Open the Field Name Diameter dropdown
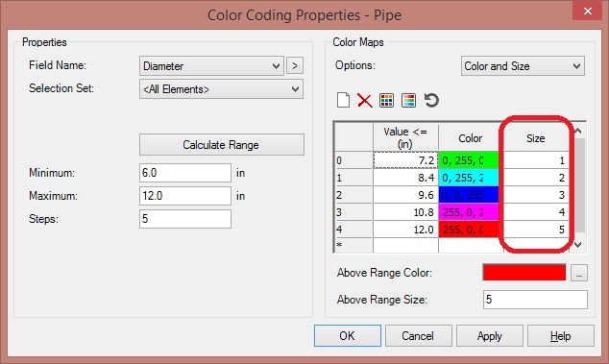The height and width of the screenshot is (364, 609). [211, 65]
